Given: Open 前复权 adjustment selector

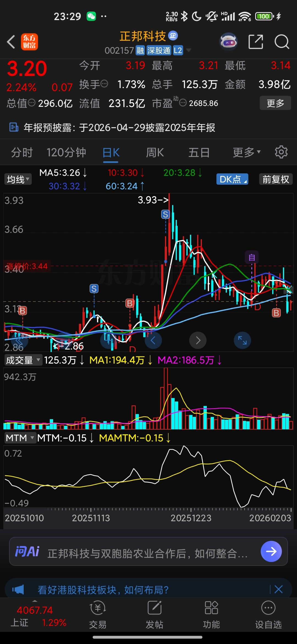Looking at the screenshot, I should click(276, 179).
